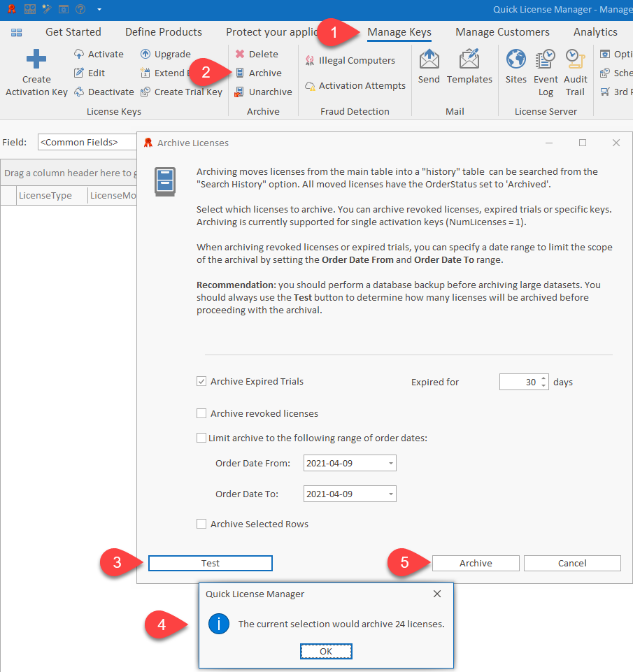633x672 pixels.
Task: Click OK in the message box
Action: click(326, 652)
